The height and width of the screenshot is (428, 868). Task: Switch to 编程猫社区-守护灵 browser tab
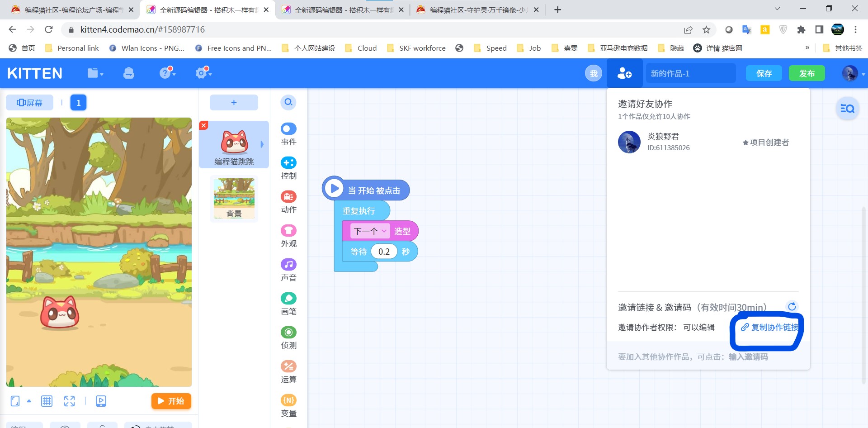click(x=477, y=10)
